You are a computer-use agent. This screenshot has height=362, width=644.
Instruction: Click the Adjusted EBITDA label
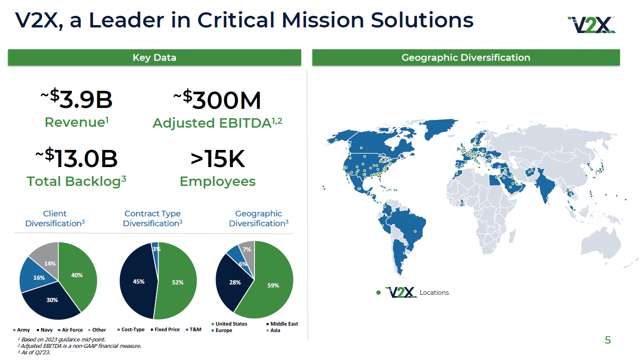pyautogui.click(x=217, y=123)
